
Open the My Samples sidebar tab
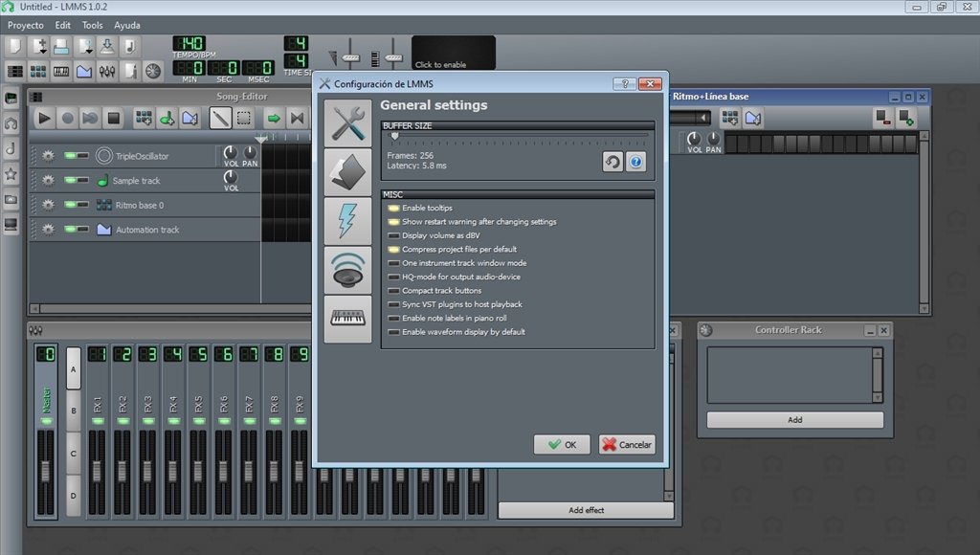point(11,148)
